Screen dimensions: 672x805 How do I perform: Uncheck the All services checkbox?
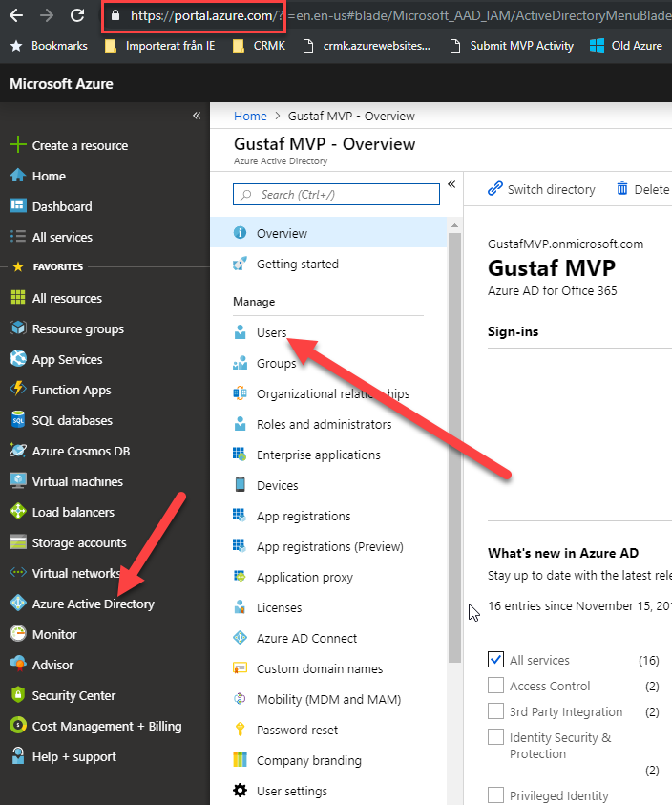point(495,659)
